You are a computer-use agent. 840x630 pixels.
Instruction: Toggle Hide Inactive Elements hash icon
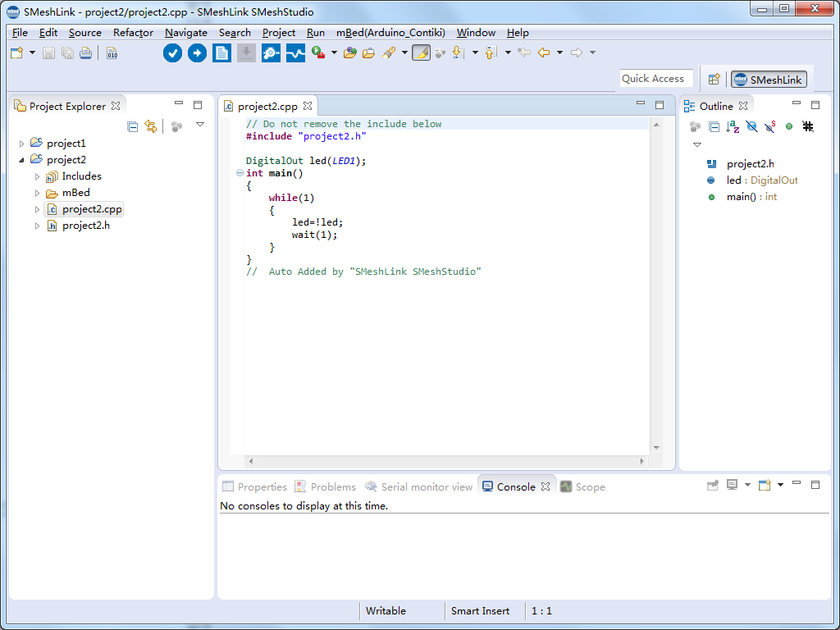coord(808,126)
